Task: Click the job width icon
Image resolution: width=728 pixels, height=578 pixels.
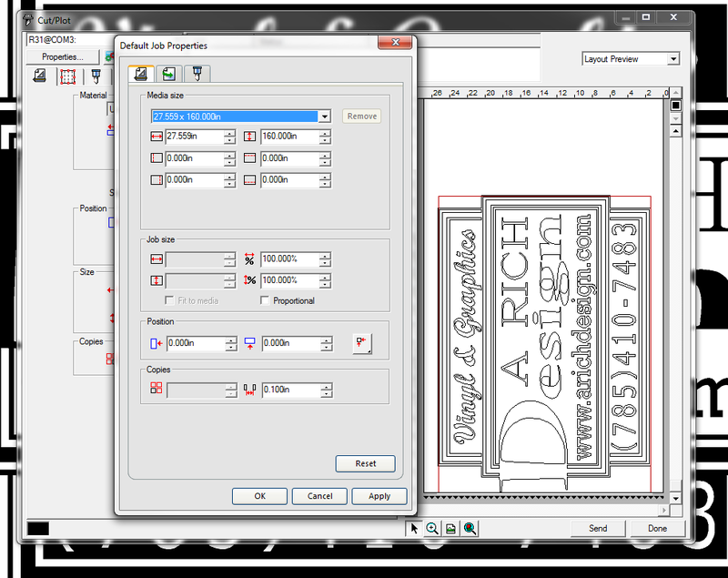Action: point(157,259)
